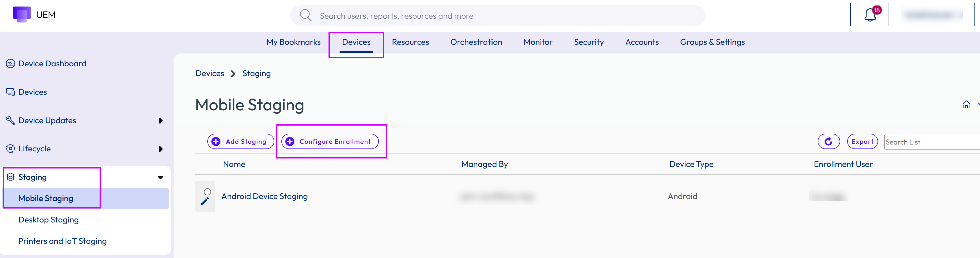Expand the Device Updates submenu arrow
The width and height of the screenshot is (980, 258).
tap(160, 121)
